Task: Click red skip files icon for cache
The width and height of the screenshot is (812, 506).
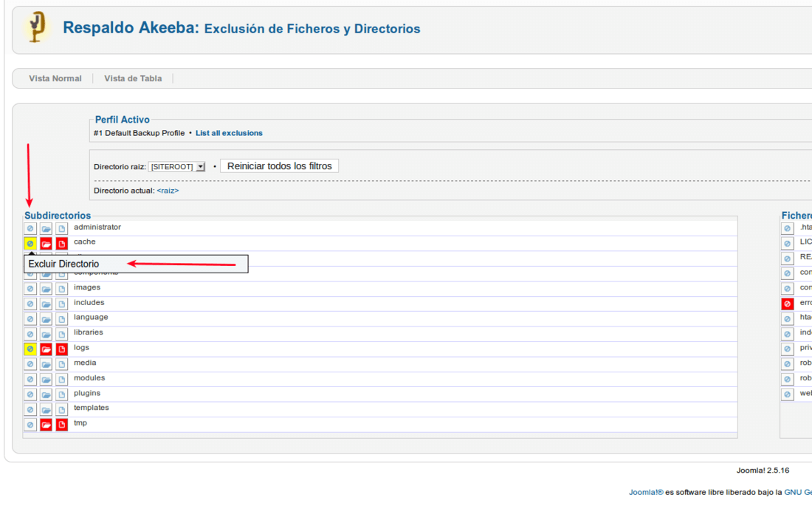Action: tap(61, 243)
